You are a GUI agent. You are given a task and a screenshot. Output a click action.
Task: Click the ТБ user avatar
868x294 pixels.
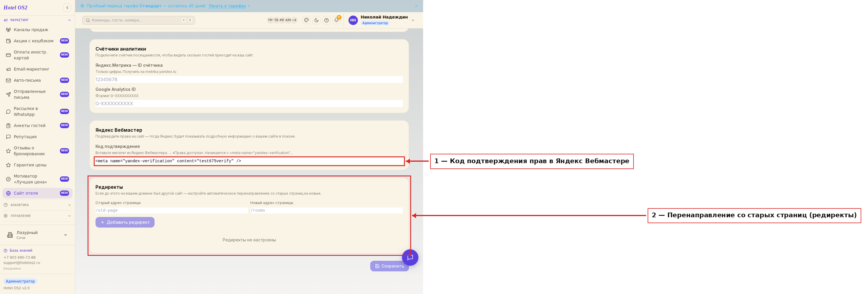[276, 20]
